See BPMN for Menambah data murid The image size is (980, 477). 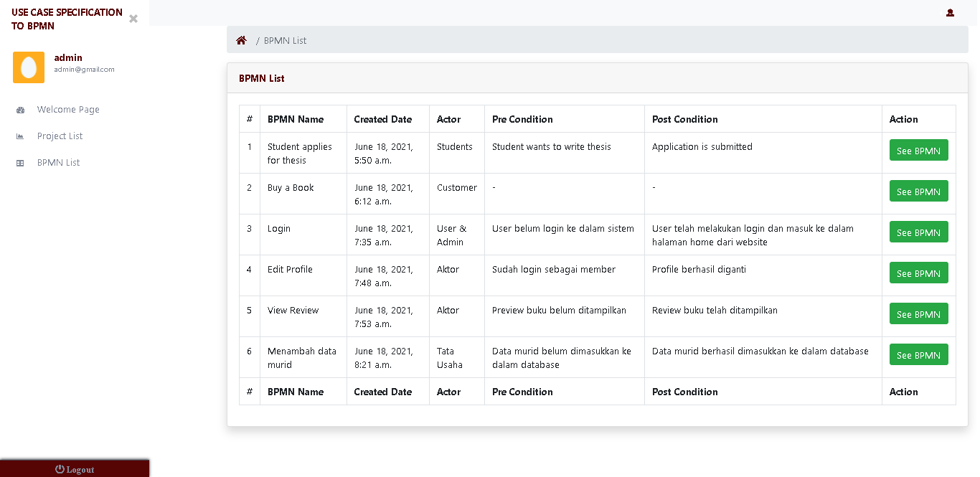click(x=918, y=354)
